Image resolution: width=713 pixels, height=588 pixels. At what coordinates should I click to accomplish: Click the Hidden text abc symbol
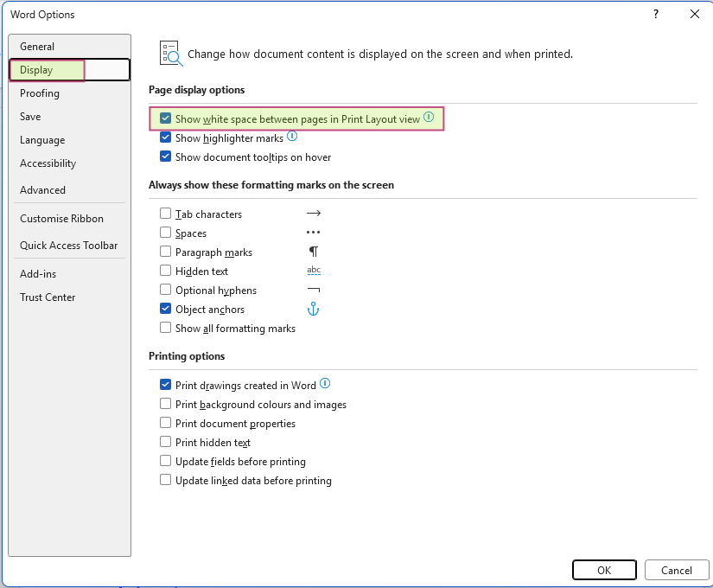[x=314, y=271]
